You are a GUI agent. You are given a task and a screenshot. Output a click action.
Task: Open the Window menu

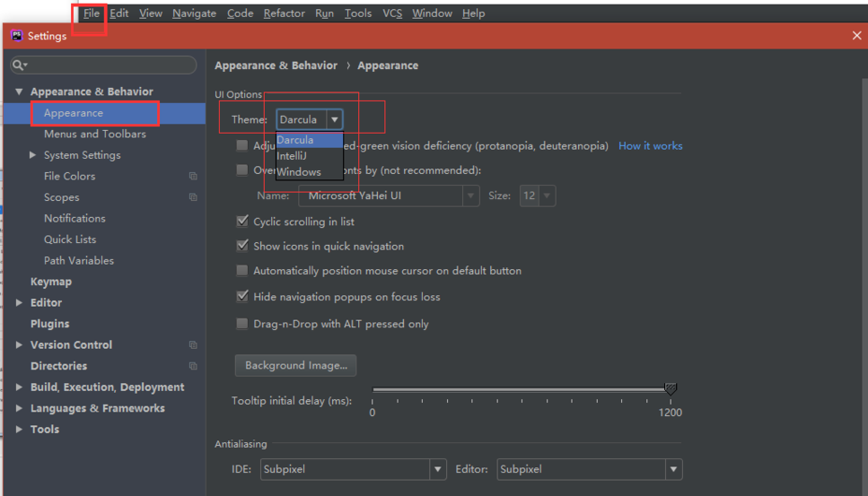click(x=433, y=13)
